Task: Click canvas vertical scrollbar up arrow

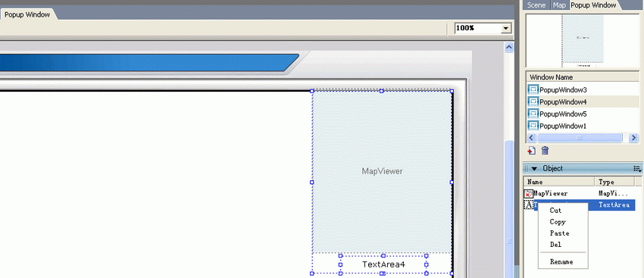Action: coord(509,48)
